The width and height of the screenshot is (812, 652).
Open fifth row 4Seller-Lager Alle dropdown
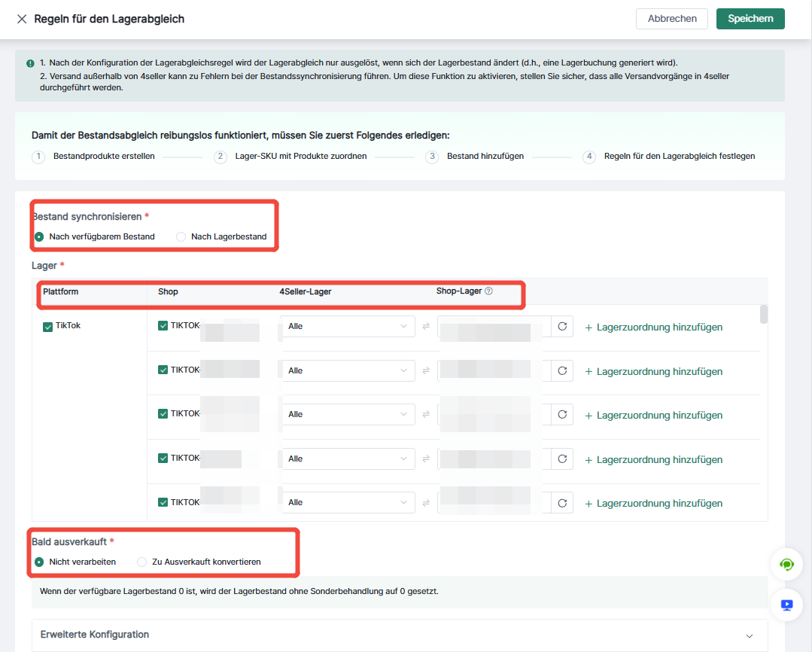[x=348, y=503]
